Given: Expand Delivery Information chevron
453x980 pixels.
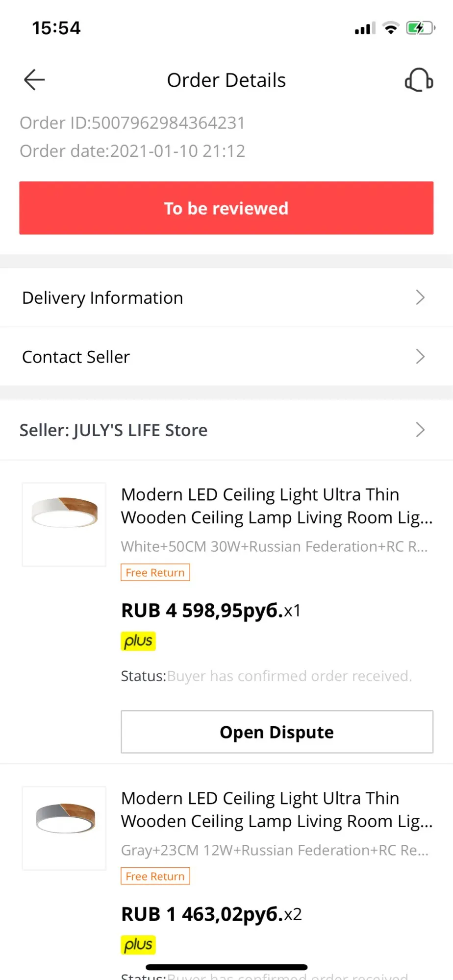Looking at the screenshot, I should (x=420, y=297).
